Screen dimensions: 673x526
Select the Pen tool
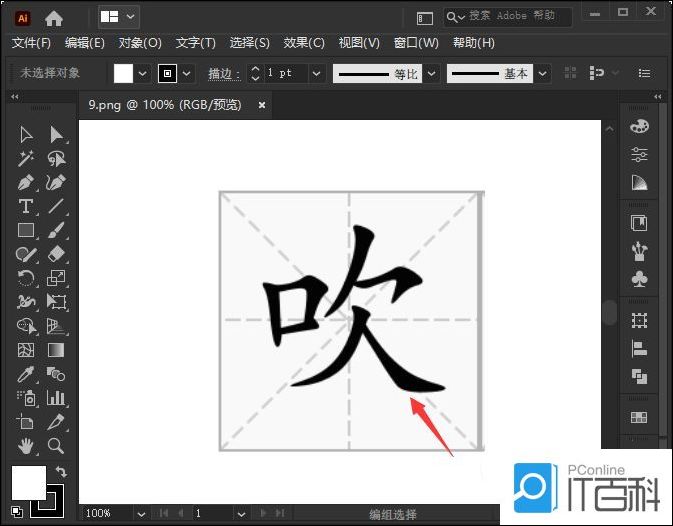(26, 182)
